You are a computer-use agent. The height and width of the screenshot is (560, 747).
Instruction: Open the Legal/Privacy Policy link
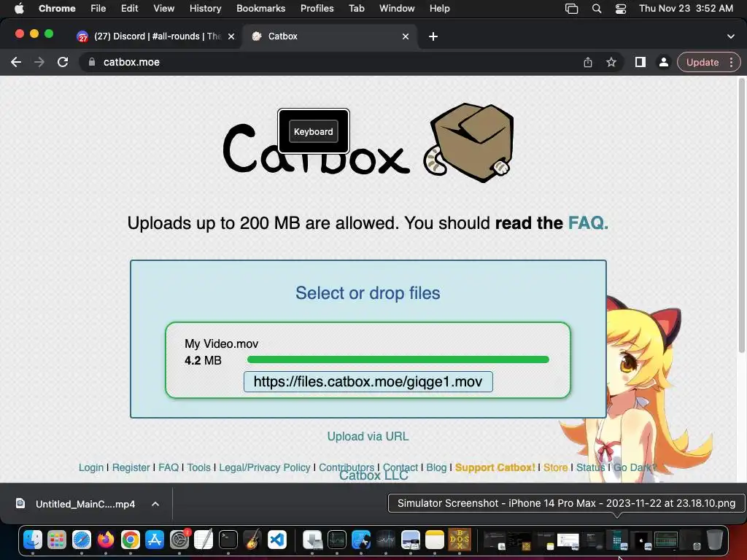pos(264,467)
